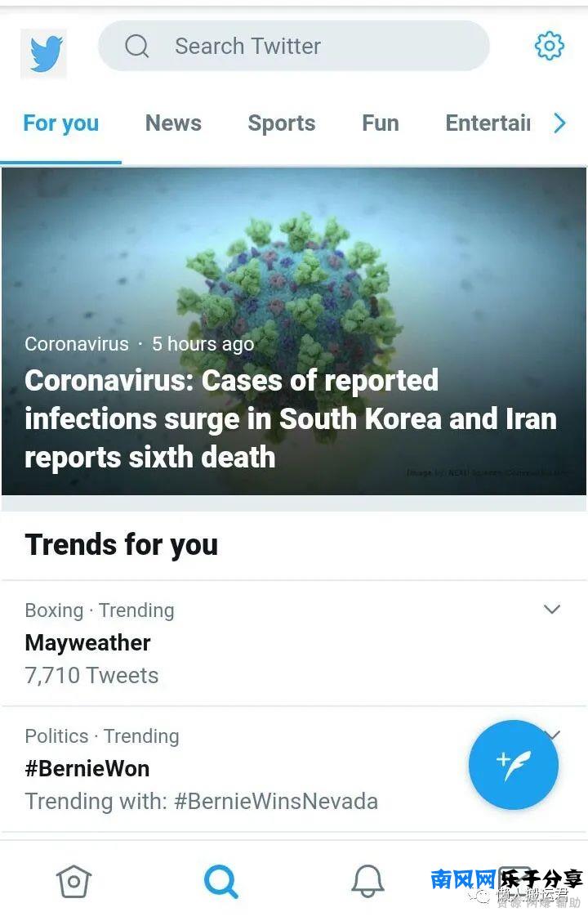Tap the Trends for you heading

122,544
